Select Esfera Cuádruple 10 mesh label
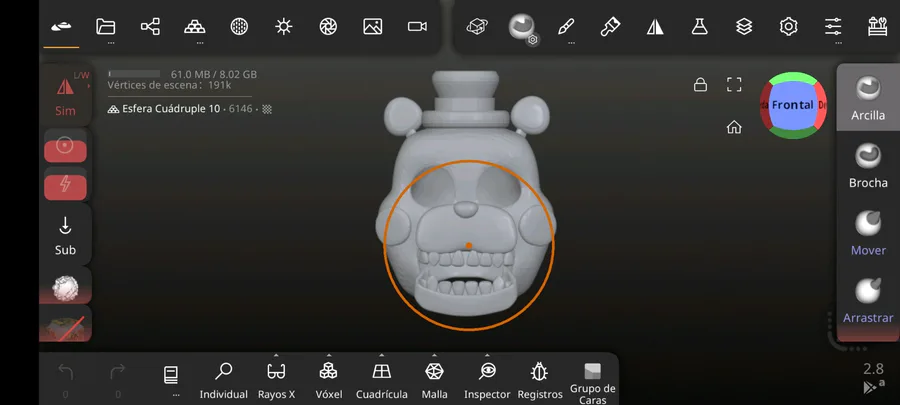The width and height of the screenshot is (900, 405). click(171, 108)
